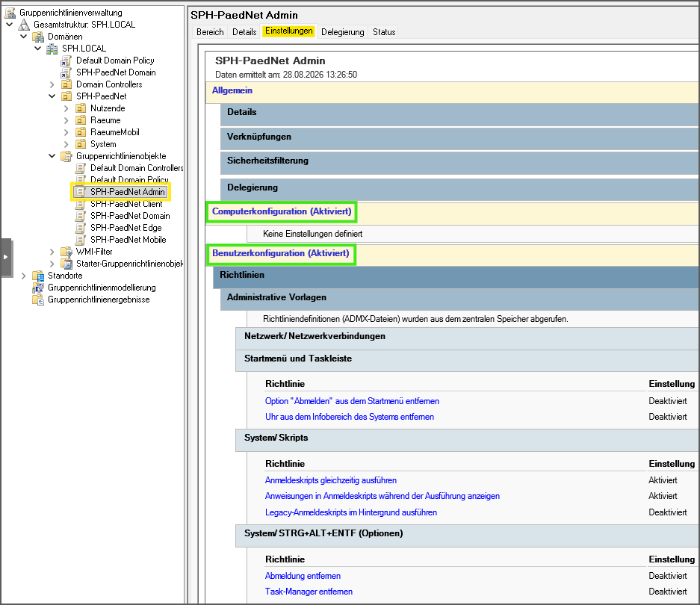
Task: Toggle the Richtlinien section header
Action: (x=456, y=277)
